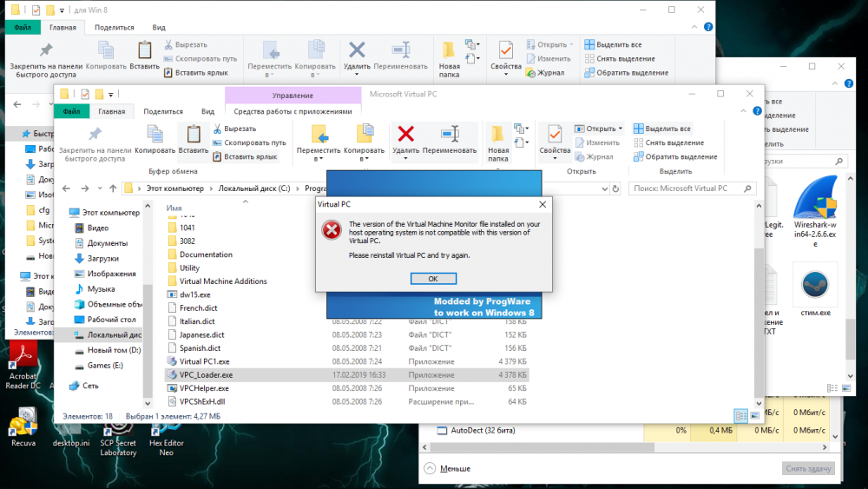Click OK in the Virtual PC error dialog
This screenshot has height=489, width=868.
click(433, 279)
